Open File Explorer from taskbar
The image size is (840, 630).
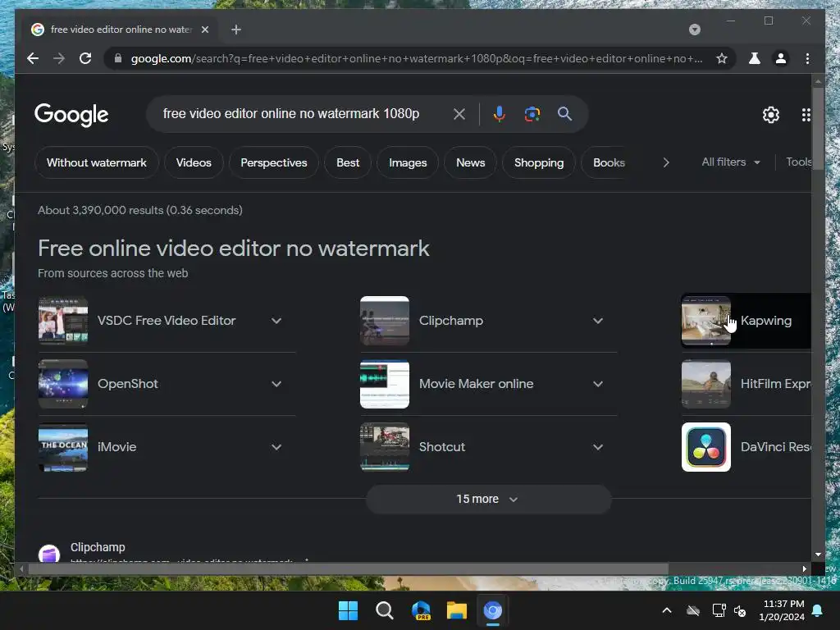coord(456,610)
